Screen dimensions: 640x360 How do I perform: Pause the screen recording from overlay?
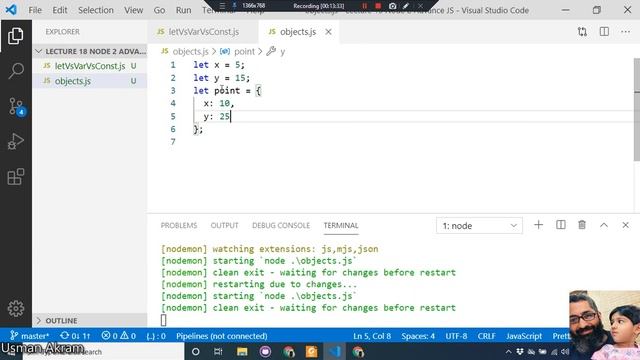pyautogui.click(x=364, y=6)
